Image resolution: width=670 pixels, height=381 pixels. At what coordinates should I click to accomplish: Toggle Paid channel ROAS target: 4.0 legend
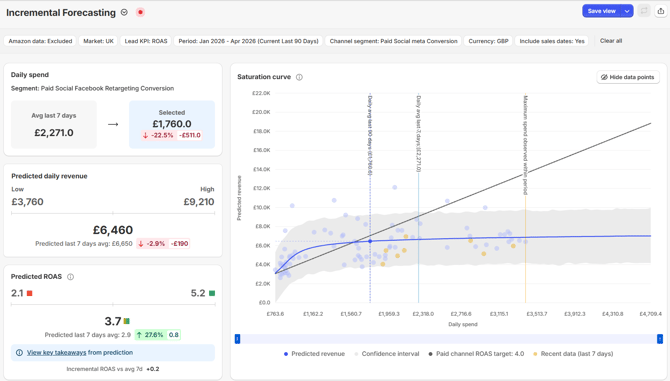[x=476, y=354]
